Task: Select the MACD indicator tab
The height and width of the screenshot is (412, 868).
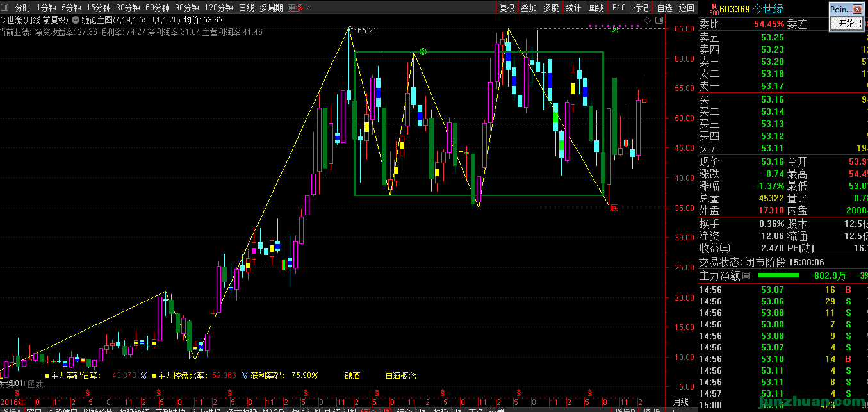Action: (x=273, y=411)
